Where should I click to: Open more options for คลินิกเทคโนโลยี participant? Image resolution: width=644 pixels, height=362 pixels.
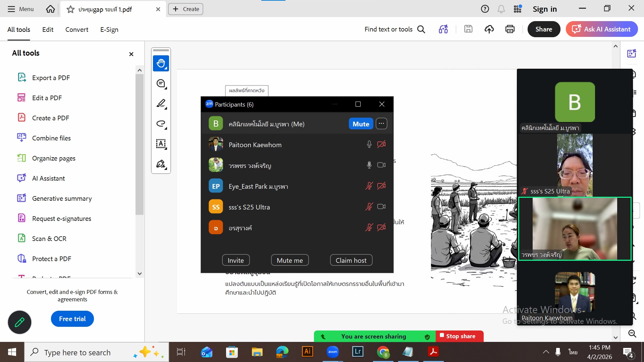point(381,124)
